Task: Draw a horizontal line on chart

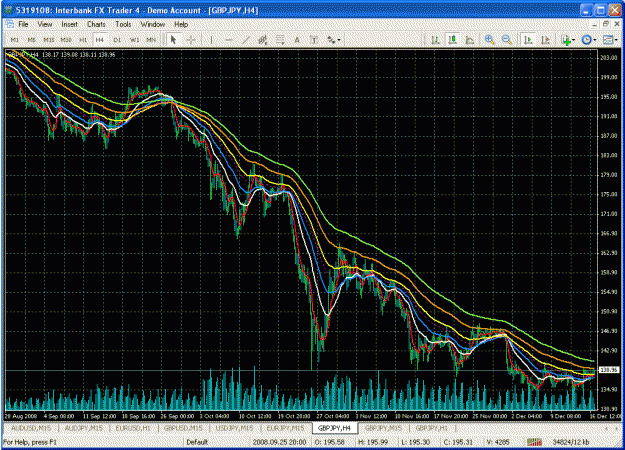Action: 228,39
